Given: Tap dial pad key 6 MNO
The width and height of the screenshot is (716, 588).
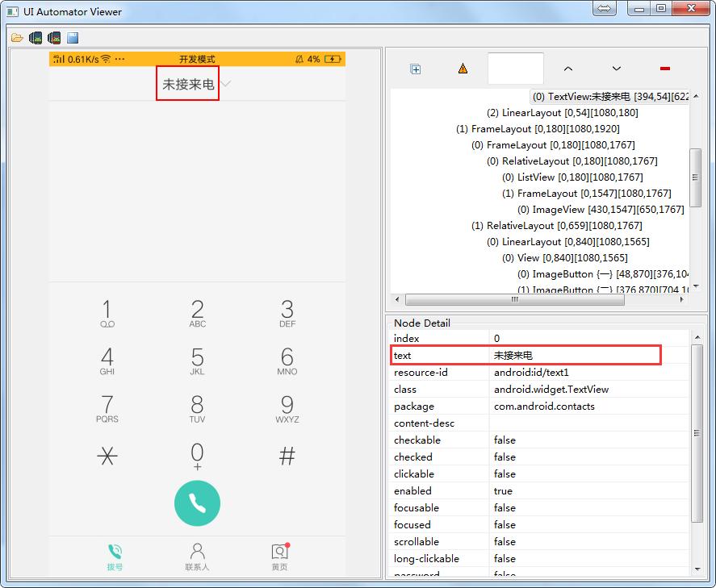Looking at the screenshot, I should (287, 361).
